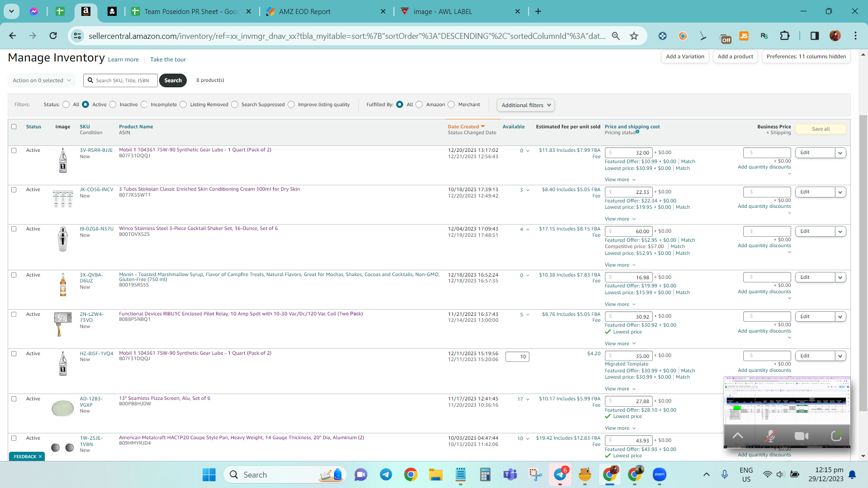The width and height of the screenshot is (868, 488).
Task: Filter by Amazon fulfillment
Action: tap(419, 105)
